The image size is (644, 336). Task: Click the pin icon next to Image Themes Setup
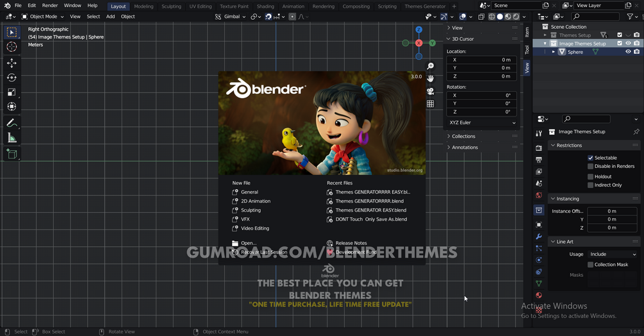(636, 132)
